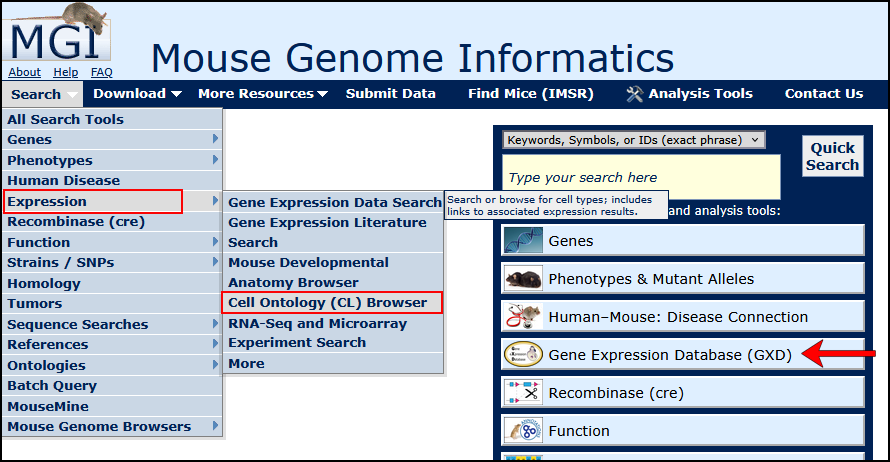This screenshot has height=462, width=890.
Task: Open the FAQ link
Action: (x=101, y=72)
